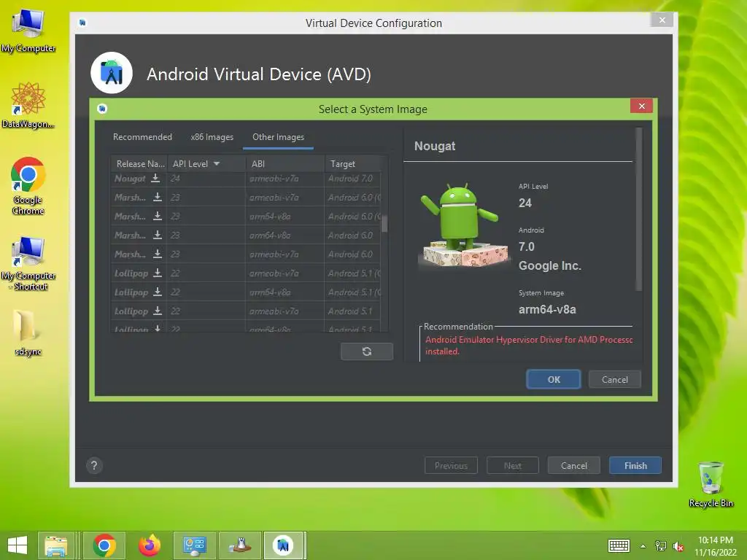Click the Android Studio taskbar icon
This screenshot has width=747, height=560.
[x=283, y=545]
